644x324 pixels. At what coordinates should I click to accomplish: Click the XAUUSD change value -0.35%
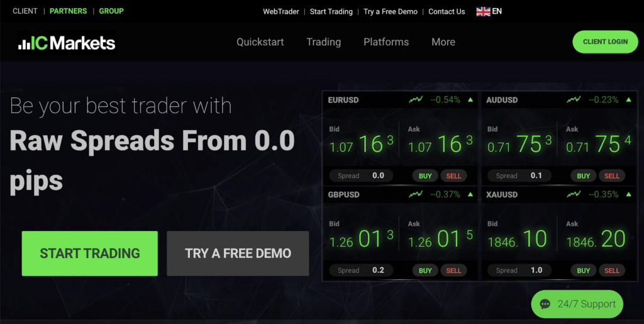pyautogui.click(x=603, y=194)
